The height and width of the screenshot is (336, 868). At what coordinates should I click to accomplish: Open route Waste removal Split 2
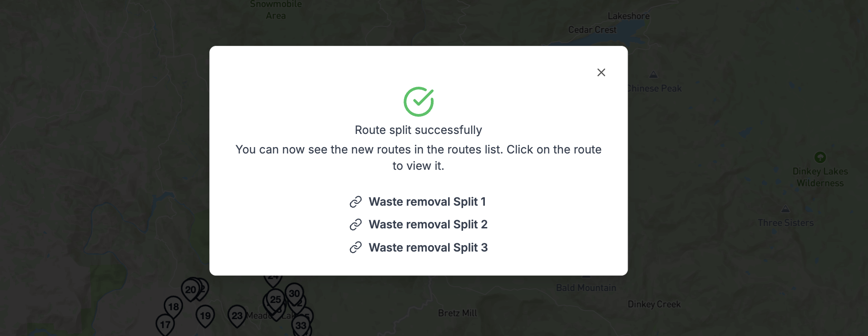point(428,224)
